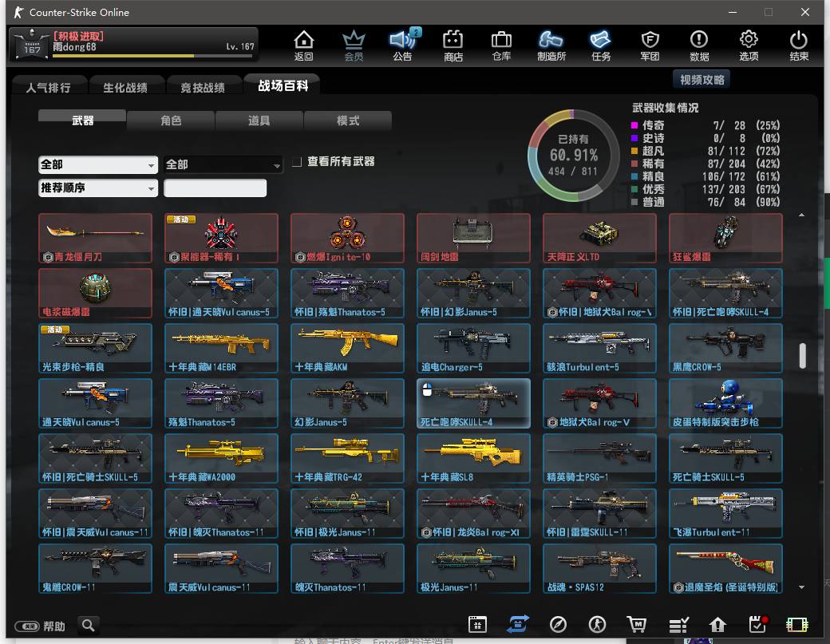Open the 商店 shop icon
Image resolution: width=830 pixels, height=644 pixels.
(x=453, y=45)
